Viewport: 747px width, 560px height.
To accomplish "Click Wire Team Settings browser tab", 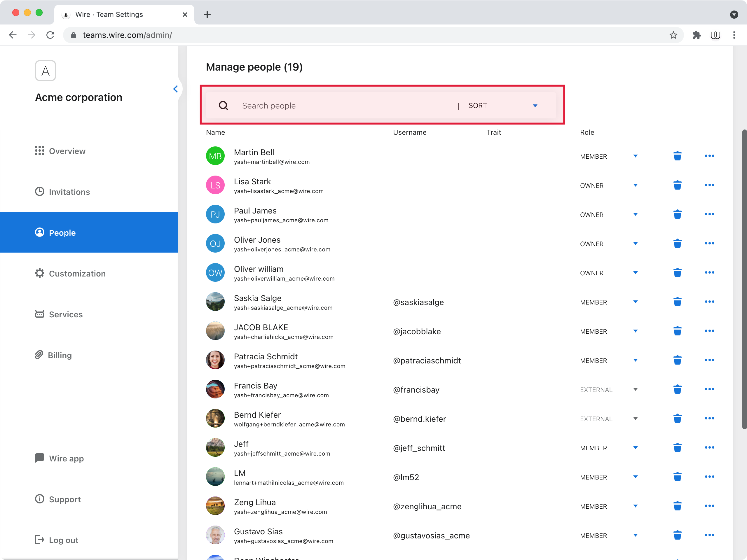I will click(124, 15).
